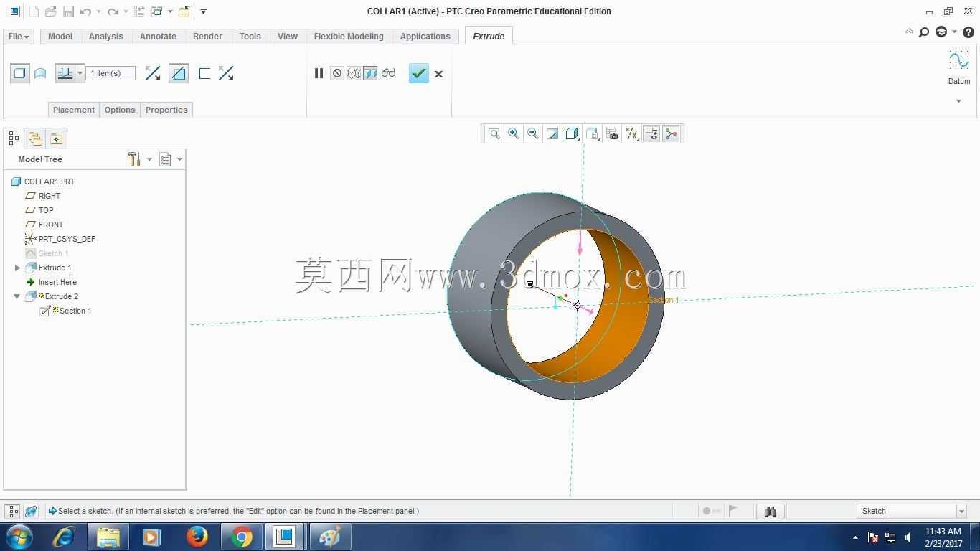Flip extrude depth direction
Screen dimensions: 980x551
click(x=153, y=73)
